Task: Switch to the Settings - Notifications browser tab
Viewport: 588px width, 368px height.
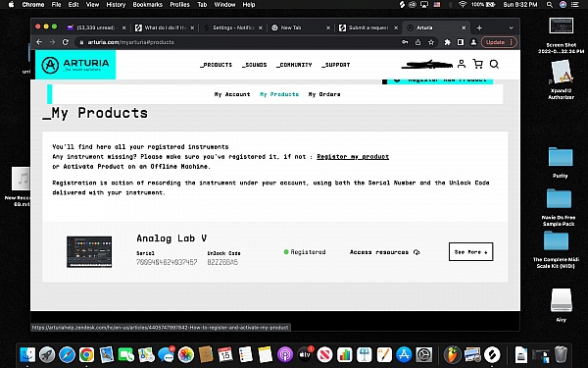Action: pos(233,27)
